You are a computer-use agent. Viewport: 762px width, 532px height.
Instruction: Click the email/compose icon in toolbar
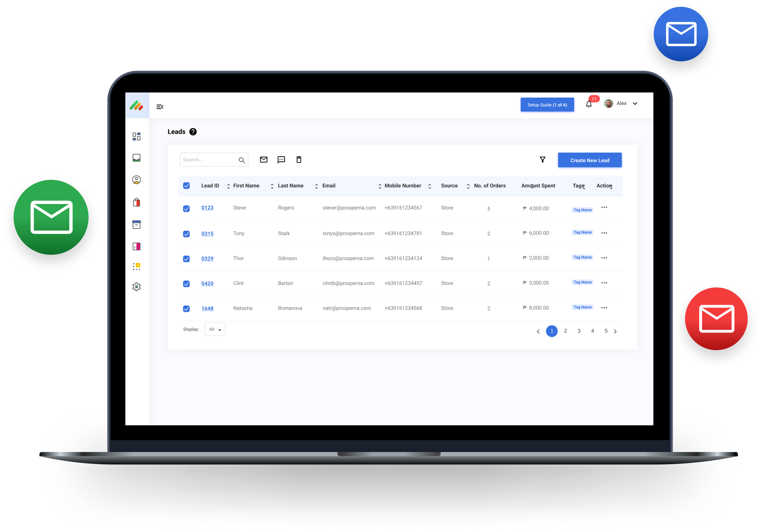click(264, 160)
